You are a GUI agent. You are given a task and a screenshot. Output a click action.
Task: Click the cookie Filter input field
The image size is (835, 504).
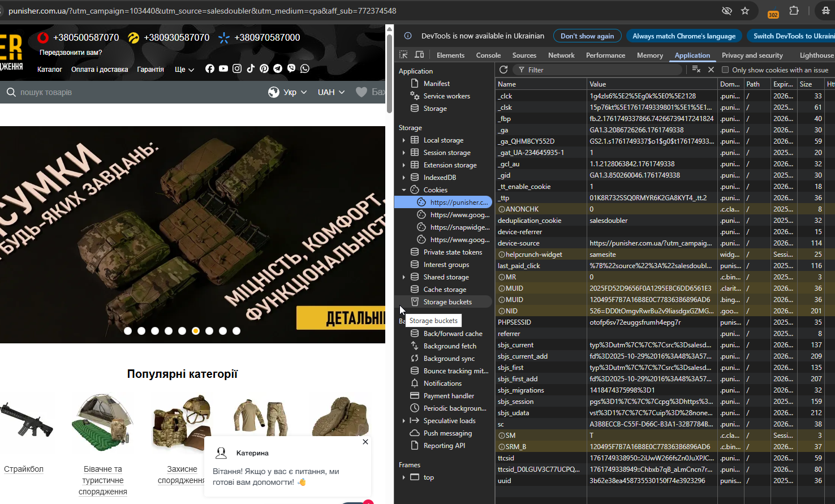coord(600,70)
